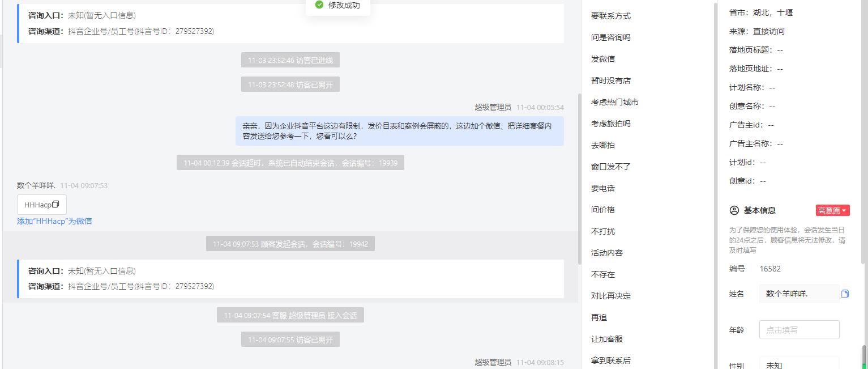Click the 09:07:55 访客已离开 notice
Image resolution: width=868 pixels, height=369 pixels.
click(x=290, y=340)
